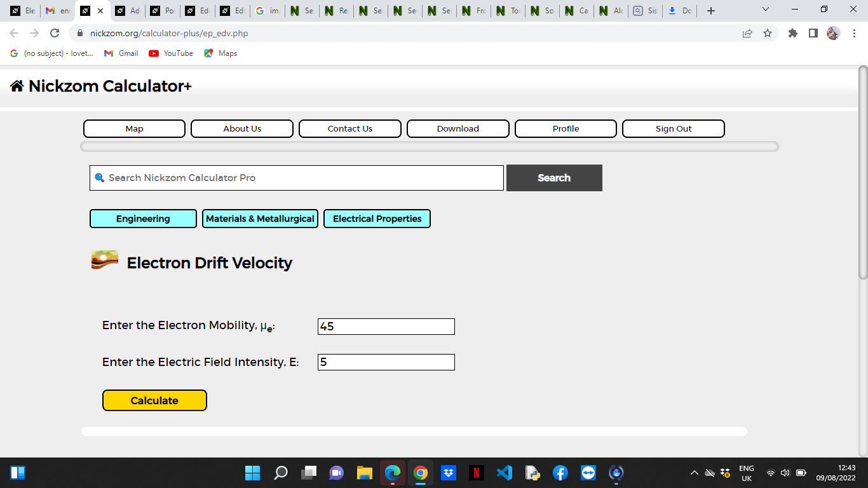Switch to the 'Fro' browser tab
868x488 pixels.
pyautogui.click(x=473, y=11)
